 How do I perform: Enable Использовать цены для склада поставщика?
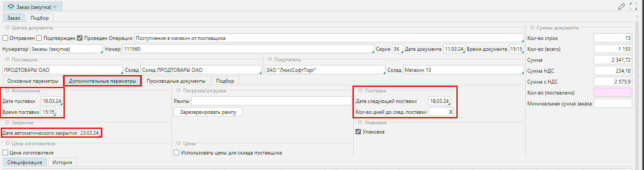(177, 153)
